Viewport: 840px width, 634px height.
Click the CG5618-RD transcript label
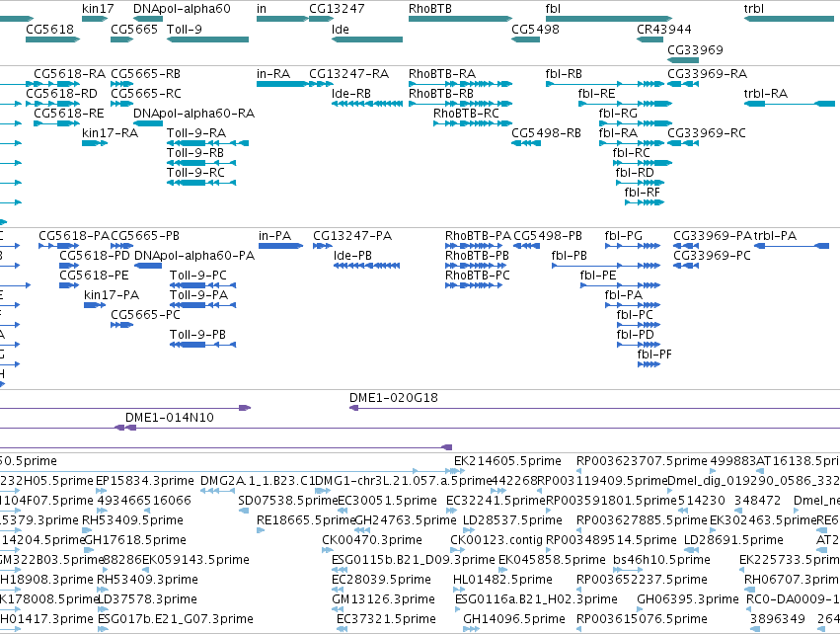coord(61,93)
